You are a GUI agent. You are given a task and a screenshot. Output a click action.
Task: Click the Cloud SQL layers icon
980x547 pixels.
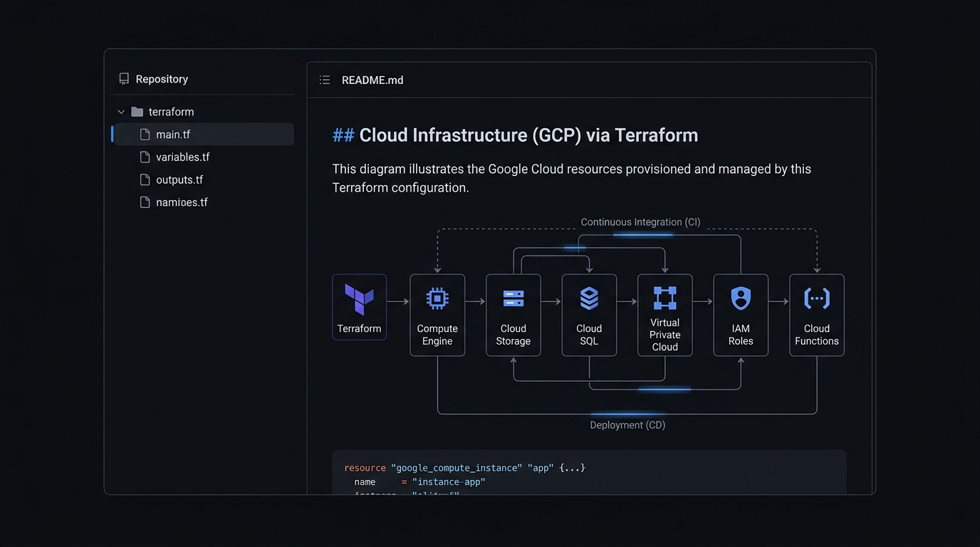point(589,298)
